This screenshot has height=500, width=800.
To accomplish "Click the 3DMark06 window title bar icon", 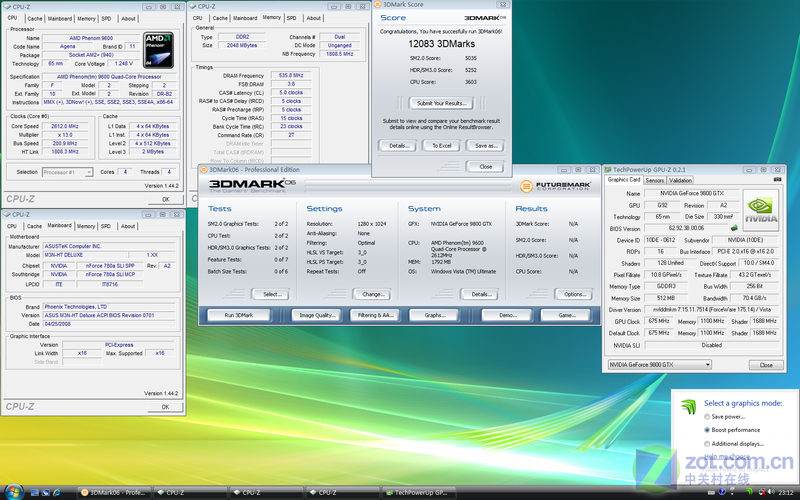I will 204,169.
